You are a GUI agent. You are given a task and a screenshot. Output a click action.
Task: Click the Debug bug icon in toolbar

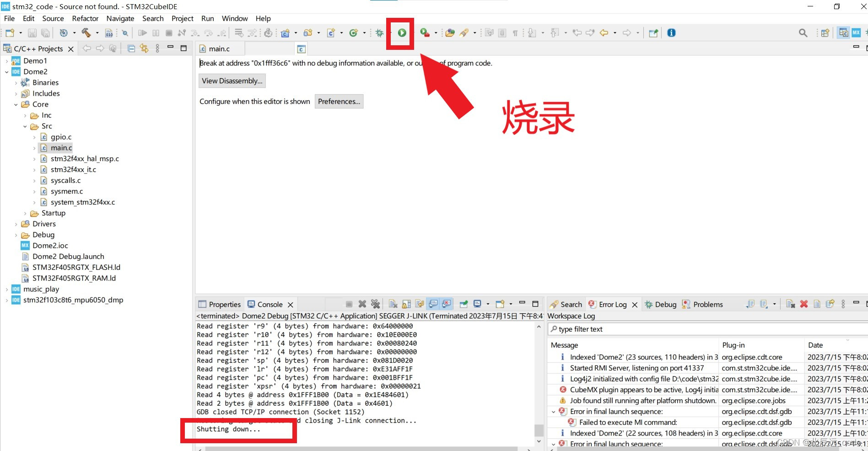(x=379, y=33)
